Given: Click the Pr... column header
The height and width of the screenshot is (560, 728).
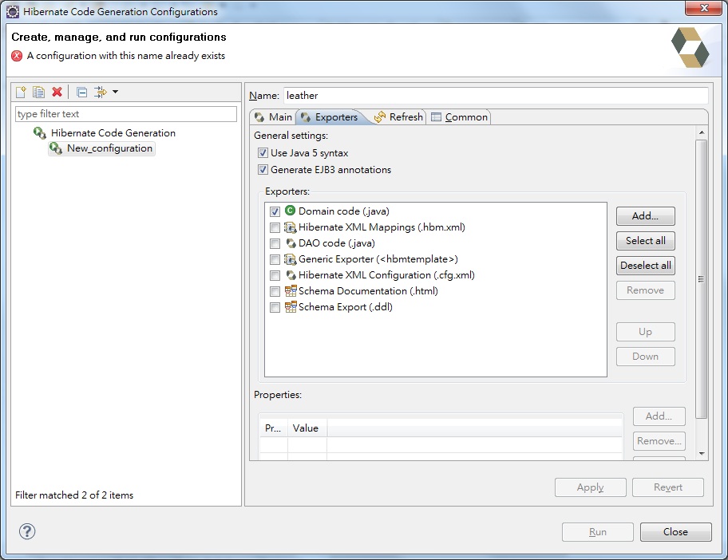Looking at the screenshot, I should point(273,428).
